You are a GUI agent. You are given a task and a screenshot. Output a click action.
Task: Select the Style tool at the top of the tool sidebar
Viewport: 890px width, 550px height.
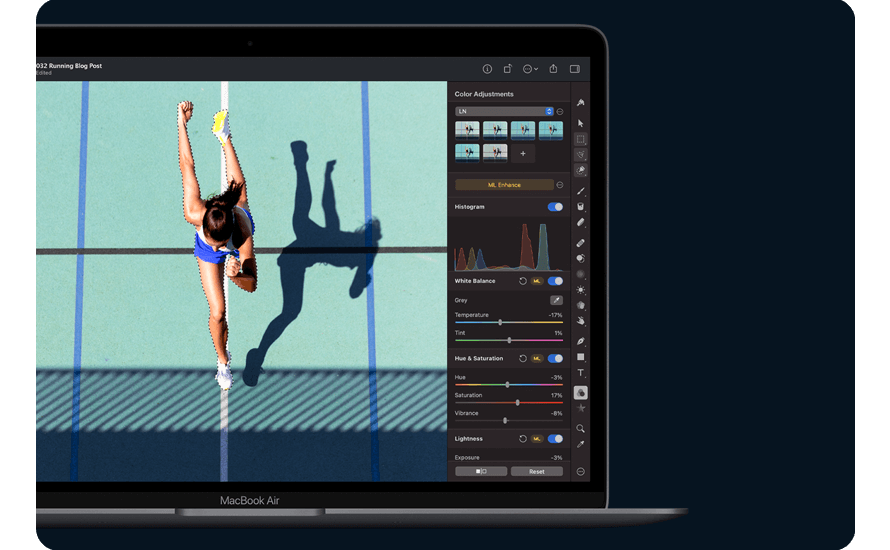581,103
